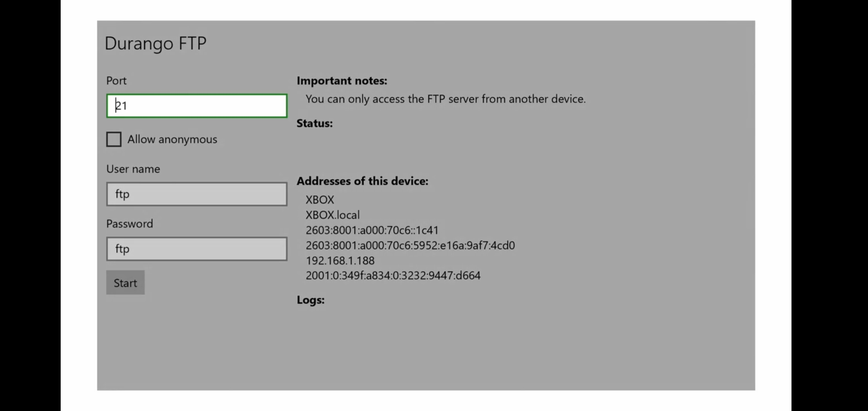Click the Important notes heading
This screenshot has height=411, width=868.
click(x=342, y=81)
